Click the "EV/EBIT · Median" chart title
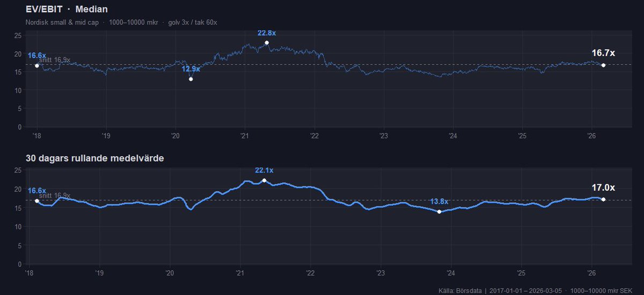Viewport: 644px width, 295px height. [67, 9]
